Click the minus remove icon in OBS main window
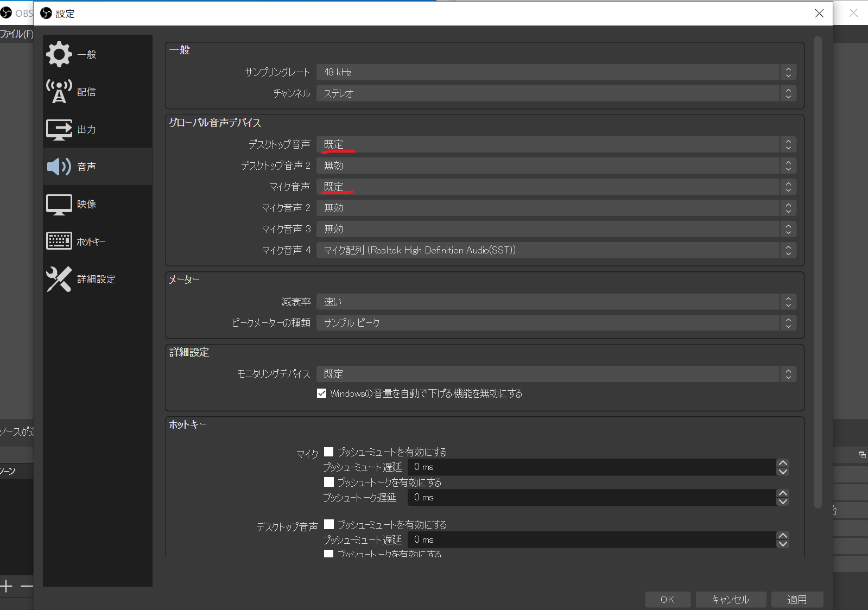The height and width of the screenshot is (610, 868). click(27, 586)
